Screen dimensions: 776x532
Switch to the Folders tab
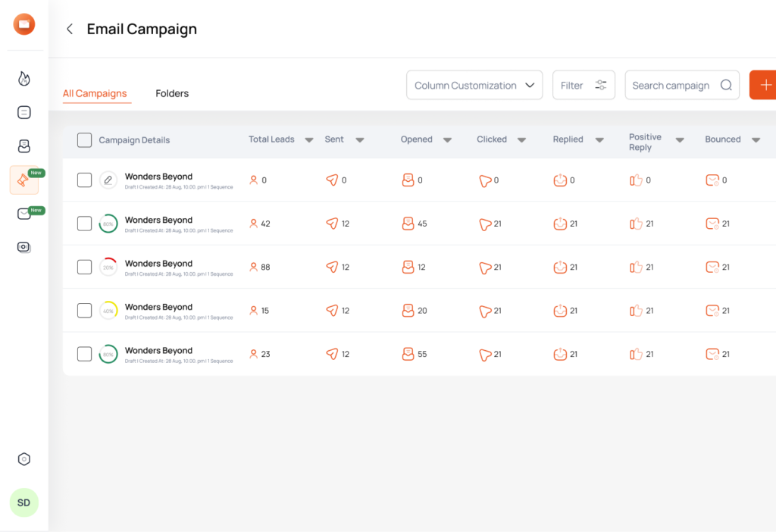pos(172,93)
